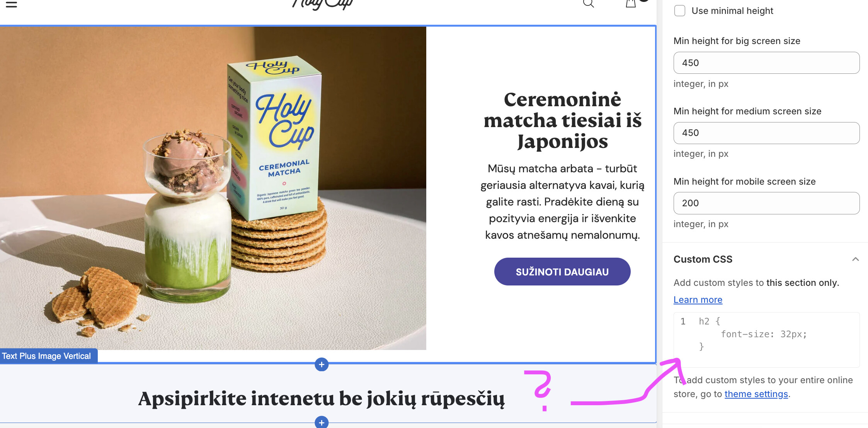The height and width of the screenshot is (428, 868).
Task: Click the search magnifier icon
Action: [x=588, y=3]
